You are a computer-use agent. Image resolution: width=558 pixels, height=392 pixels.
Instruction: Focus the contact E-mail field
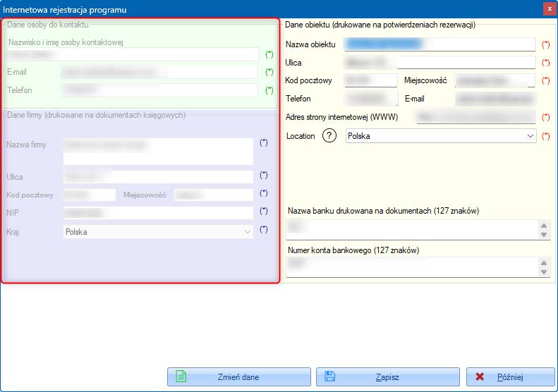pyautogui.click(x=159, y=72)
